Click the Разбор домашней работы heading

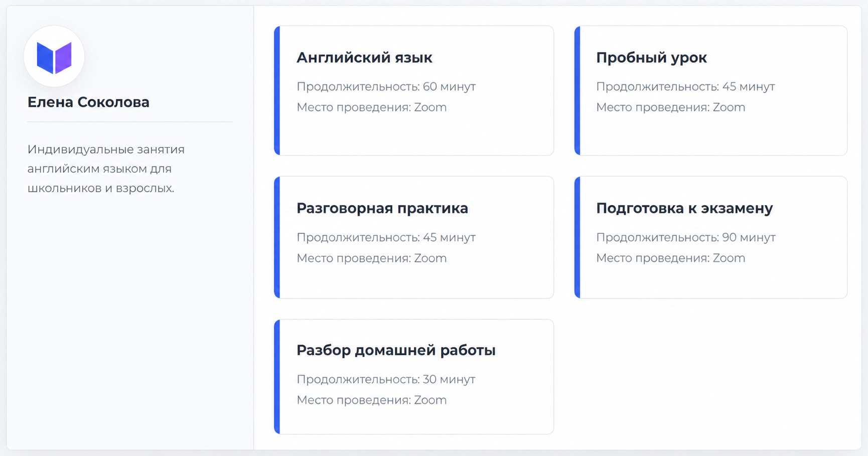[396, 350]
